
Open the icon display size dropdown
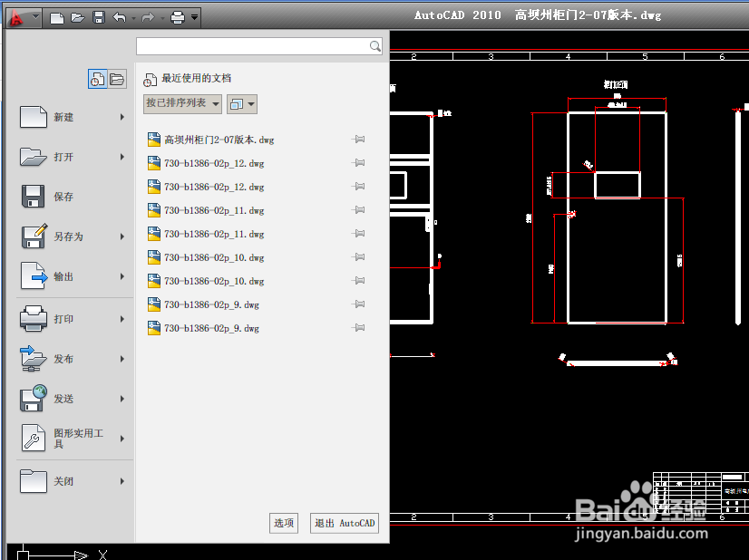[x=242, y=104]
